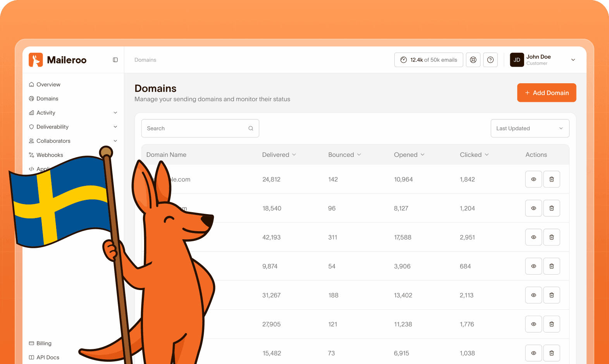Click the 'Manage your sending domains' subtitle
The image size is (609, 364).
pyautogui.click(x=212, y=99)
